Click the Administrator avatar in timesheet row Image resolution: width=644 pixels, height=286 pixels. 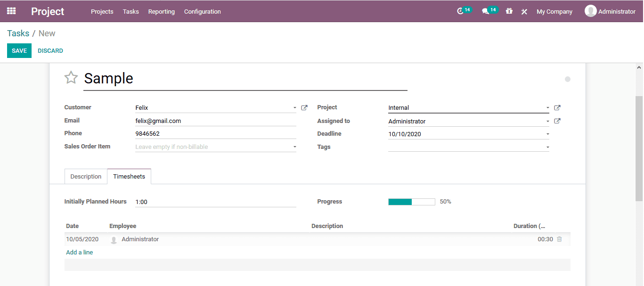point(114,239)
